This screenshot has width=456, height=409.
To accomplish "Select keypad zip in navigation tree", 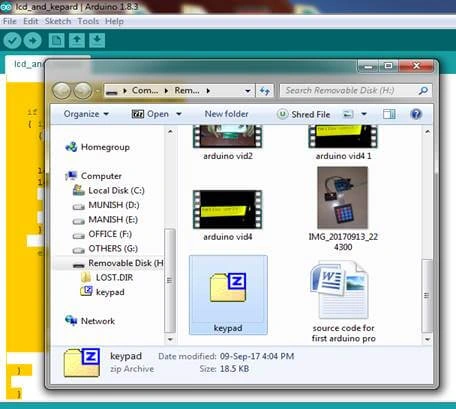I will pos(103,292).
